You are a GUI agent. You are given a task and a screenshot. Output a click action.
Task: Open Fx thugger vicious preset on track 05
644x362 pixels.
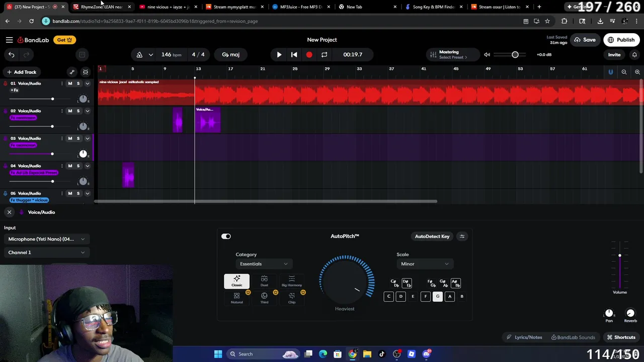[29, 200]
